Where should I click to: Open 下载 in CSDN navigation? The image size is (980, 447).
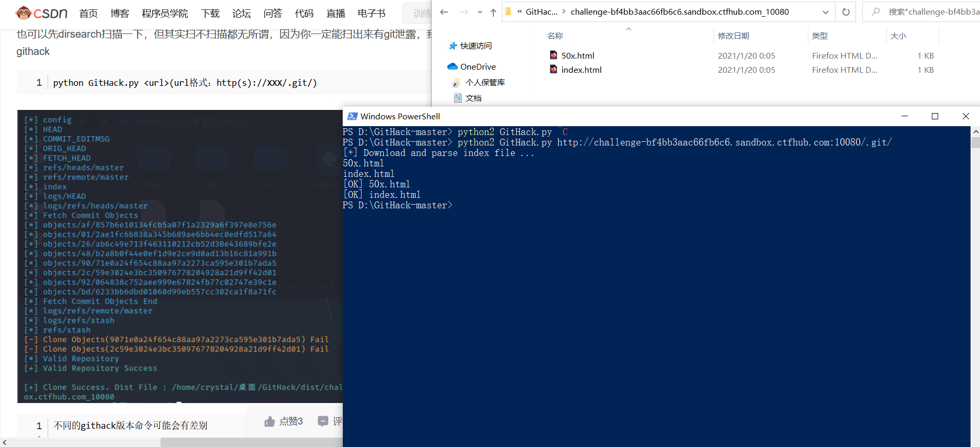pyautogui.click(x=210, y=13)
